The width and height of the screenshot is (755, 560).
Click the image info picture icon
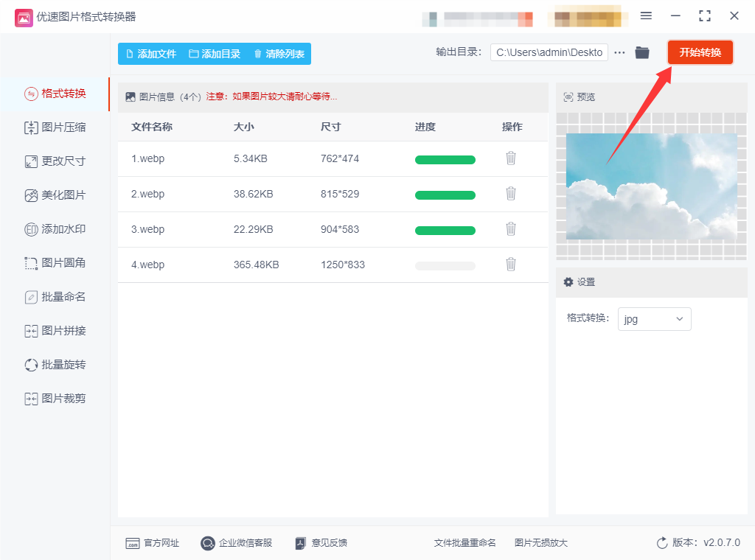[130, 97]
